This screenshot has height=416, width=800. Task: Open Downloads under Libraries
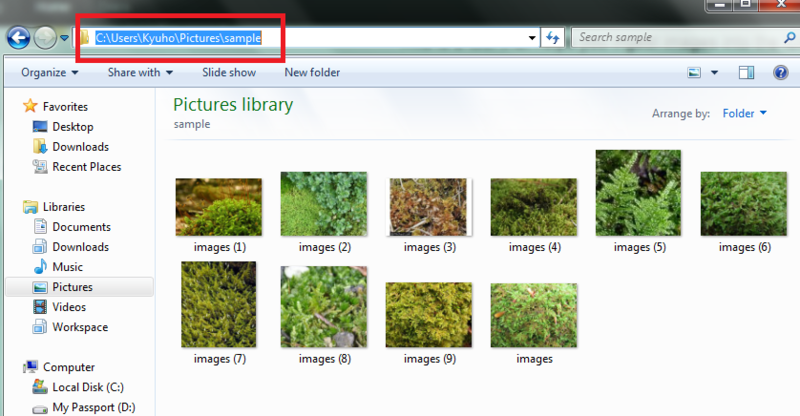(x=81, y=247)
